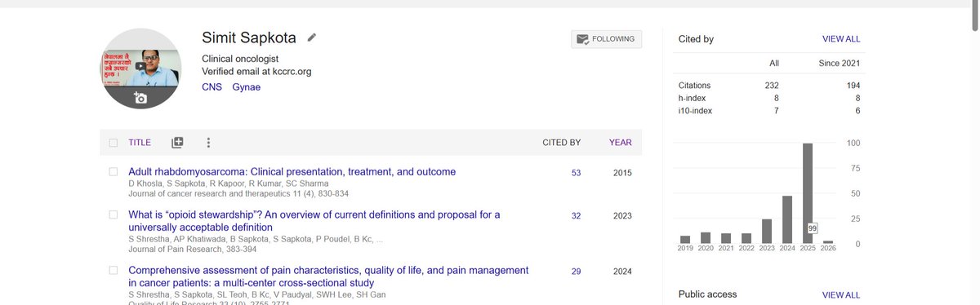The image size is (980, 305).
Task: Click the CITED BY column header
Action: point(561,142)
